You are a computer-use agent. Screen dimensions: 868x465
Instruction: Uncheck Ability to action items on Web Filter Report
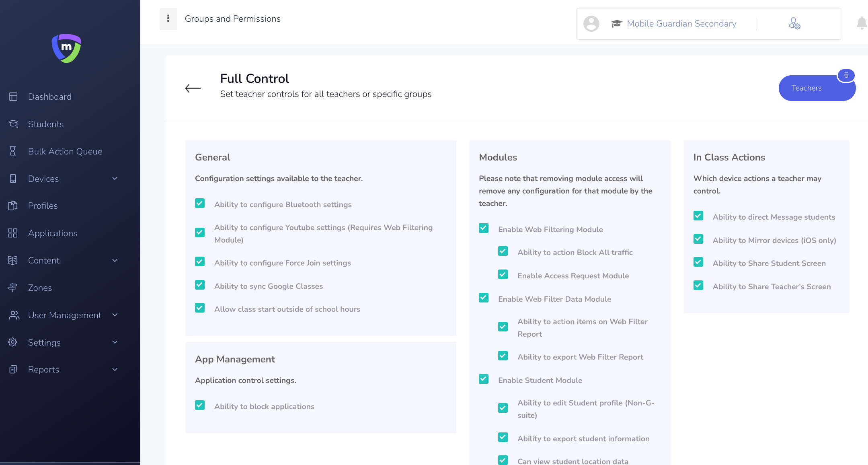503,327
